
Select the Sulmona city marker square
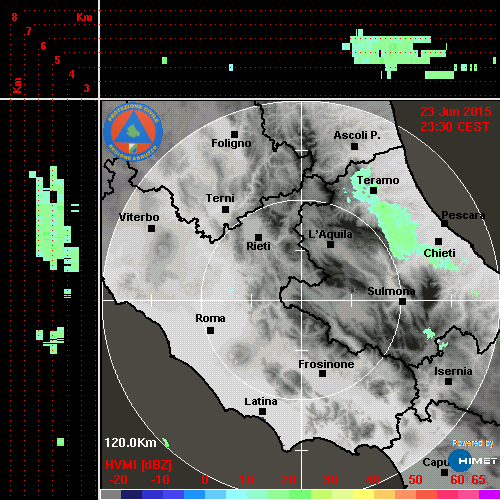point(403,301)
